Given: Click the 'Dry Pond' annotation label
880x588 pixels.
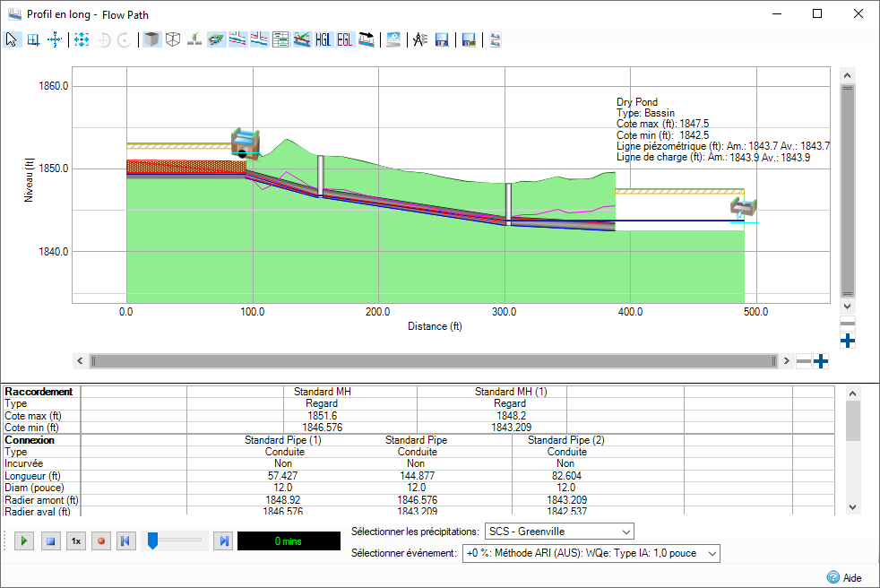Looking at the screenshot, I should pyautogui.click(x=637, y=101).
